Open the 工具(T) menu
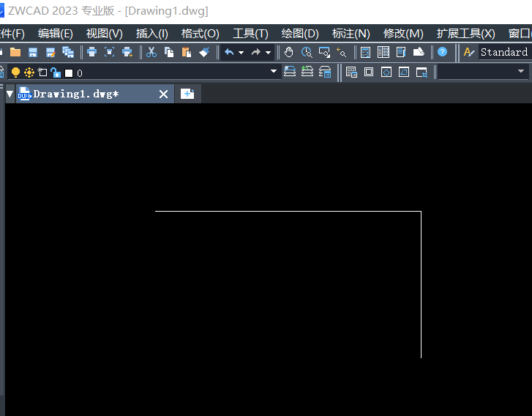This screenshot has width=532, height=416. [250, 33]
